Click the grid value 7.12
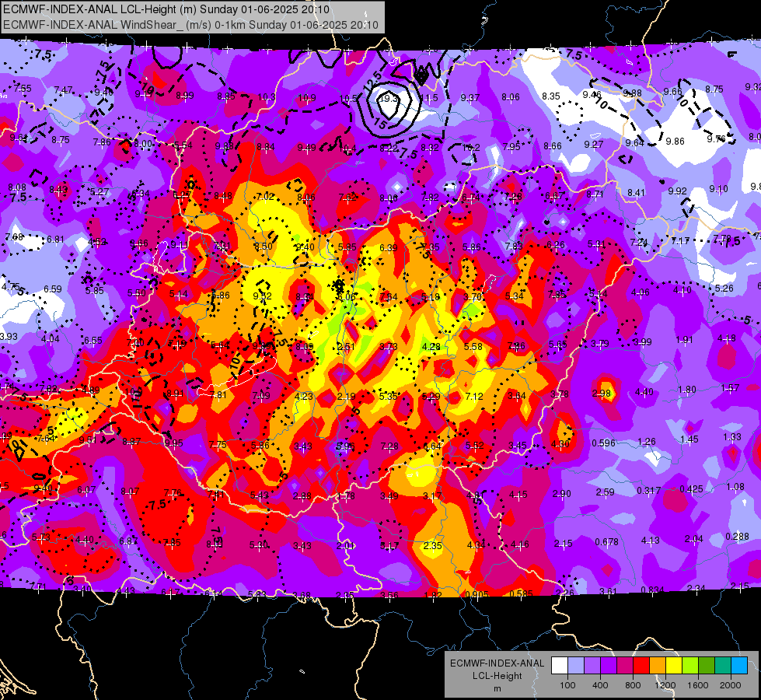761x700 pixels. (x=473, y=397)
